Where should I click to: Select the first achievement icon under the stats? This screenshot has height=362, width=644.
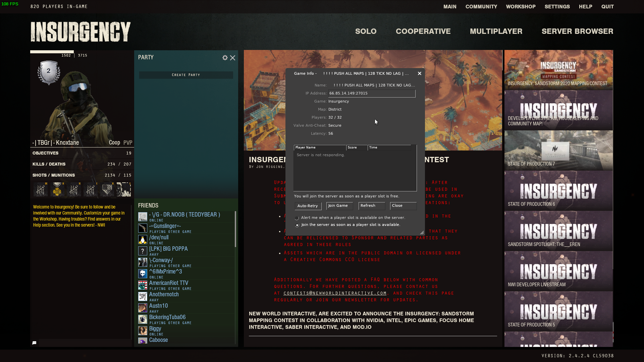point(40,189)
